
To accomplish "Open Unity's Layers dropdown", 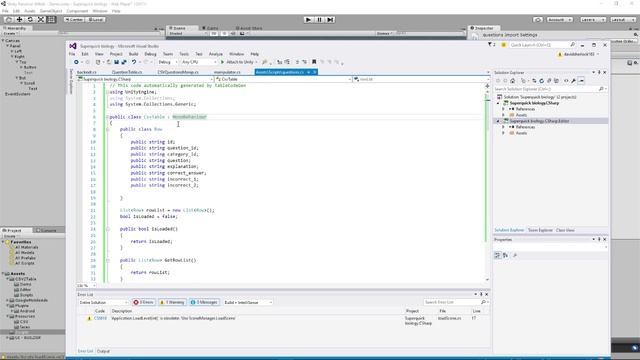I will pos(593,20).
